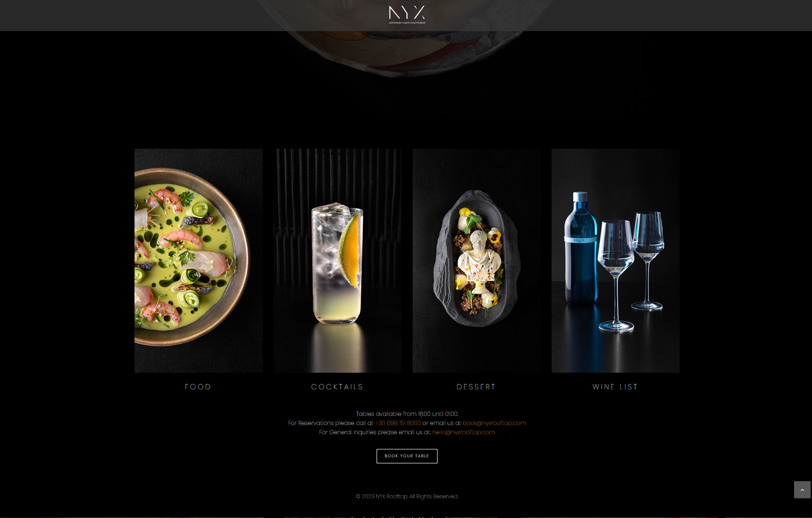
Task: Click the blue Azure bottle in Wine photo
Action: click(x=580, y=248)
